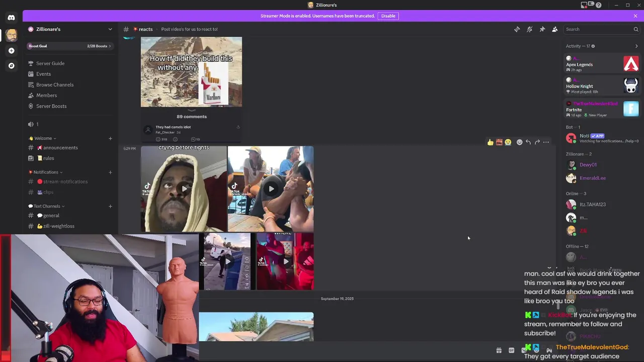Open Add Reaction smiley picker
Viewport: 644px width, 362px height.
point(519,142)
